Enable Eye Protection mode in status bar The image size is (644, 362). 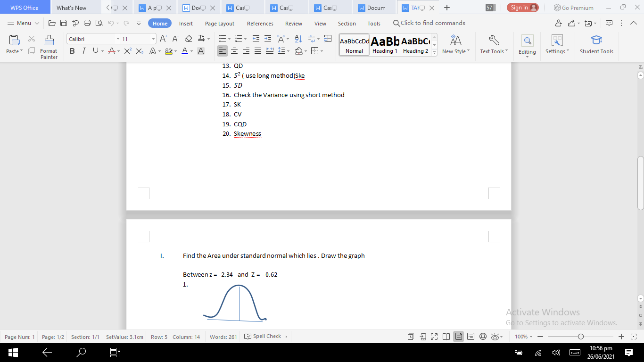495,337
